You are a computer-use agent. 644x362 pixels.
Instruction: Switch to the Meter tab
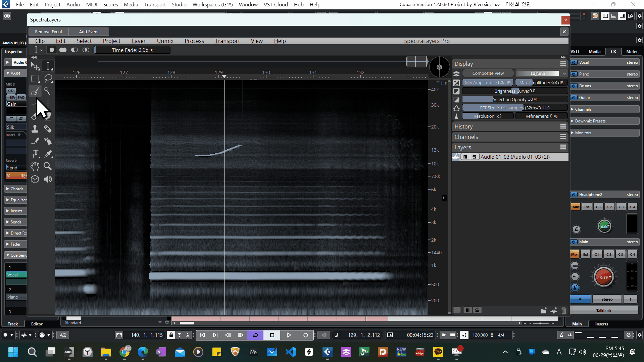pos(632,52)
